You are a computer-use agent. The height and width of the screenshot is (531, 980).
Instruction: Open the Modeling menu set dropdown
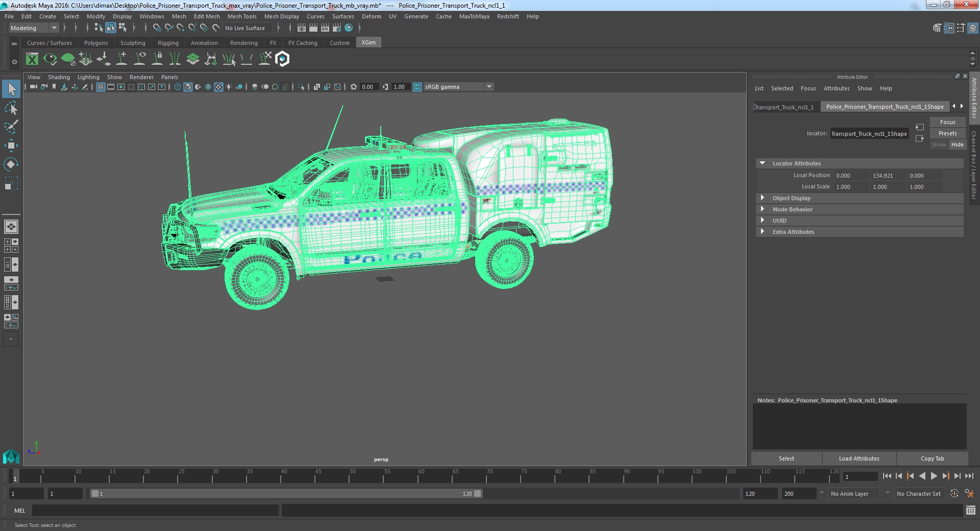tap(34, 28)
